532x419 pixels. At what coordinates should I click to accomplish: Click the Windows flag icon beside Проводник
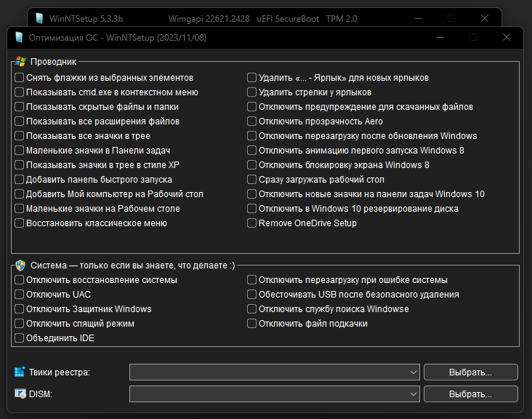[20, 61]
